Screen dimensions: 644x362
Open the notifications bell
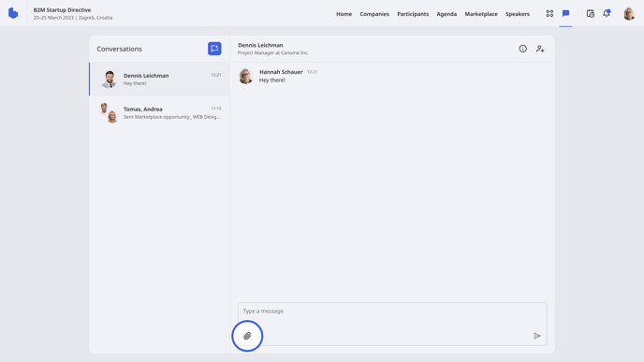click(x=607, y=13)
